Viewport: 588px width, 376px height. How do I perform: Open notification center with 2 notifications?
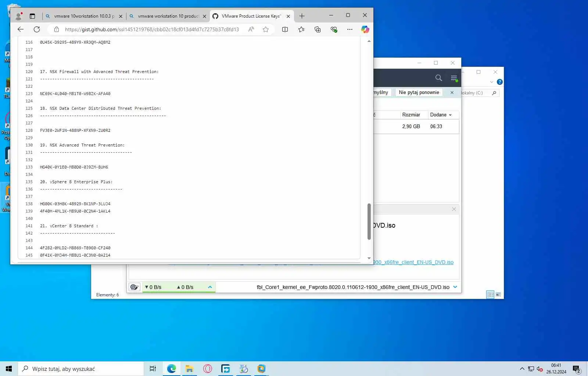577,369
